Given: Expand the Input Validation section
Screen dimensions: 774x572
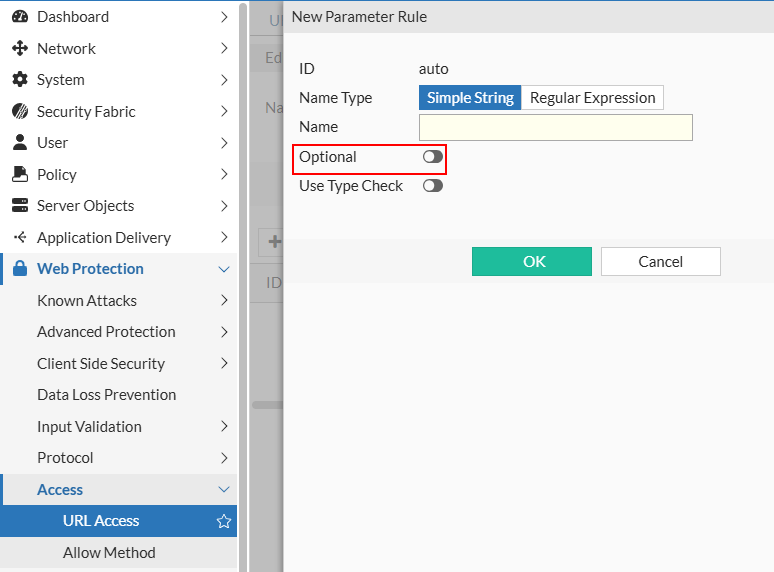Looking at the screenshot, I should [x=224, y=426].
